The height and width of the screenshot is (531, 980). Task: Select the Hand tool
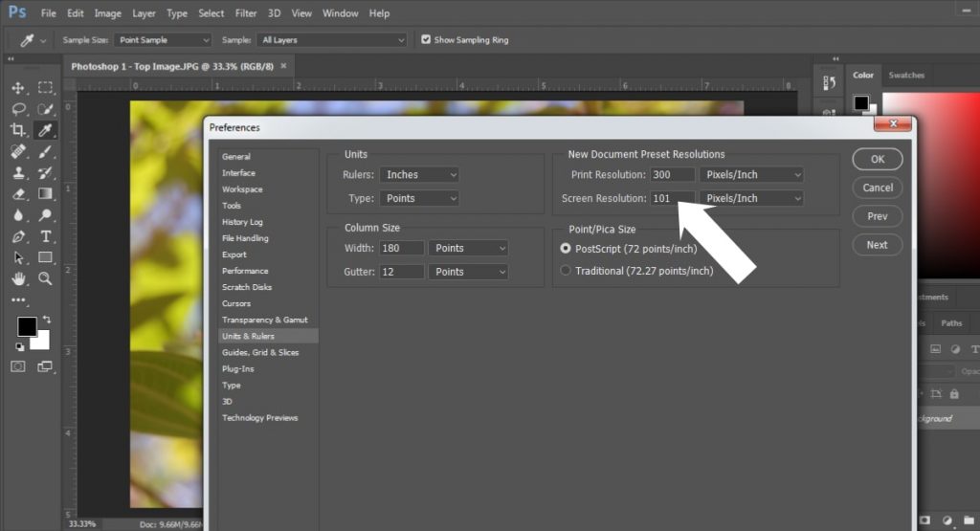18,278
